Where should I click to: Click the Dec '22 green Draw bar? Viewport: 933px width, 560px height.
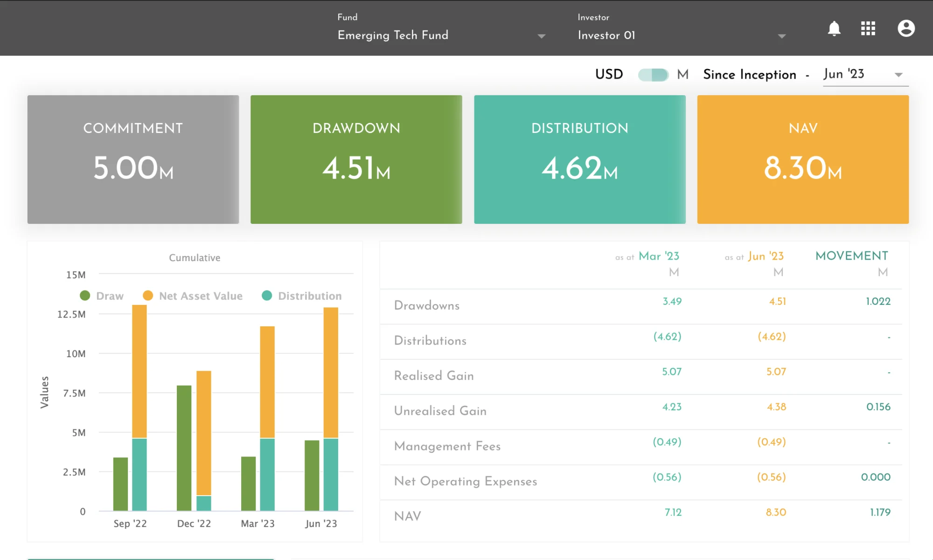[184, 448]
